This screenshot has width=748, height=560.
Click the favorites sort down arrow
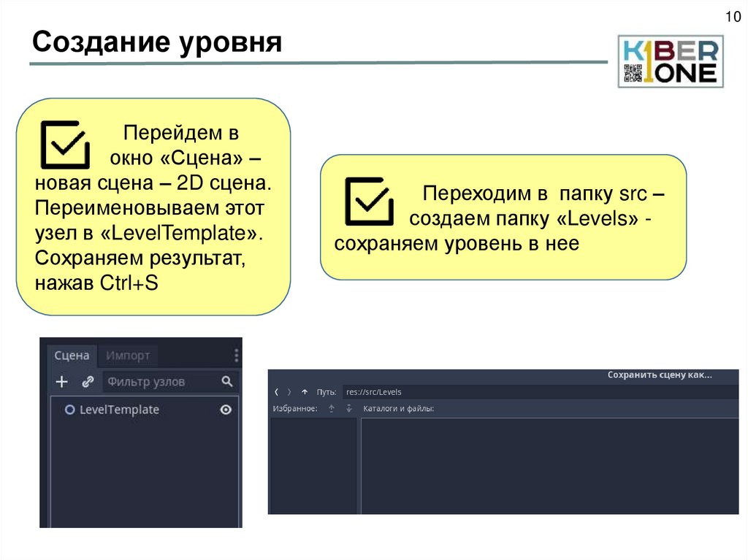pos(348,410)
